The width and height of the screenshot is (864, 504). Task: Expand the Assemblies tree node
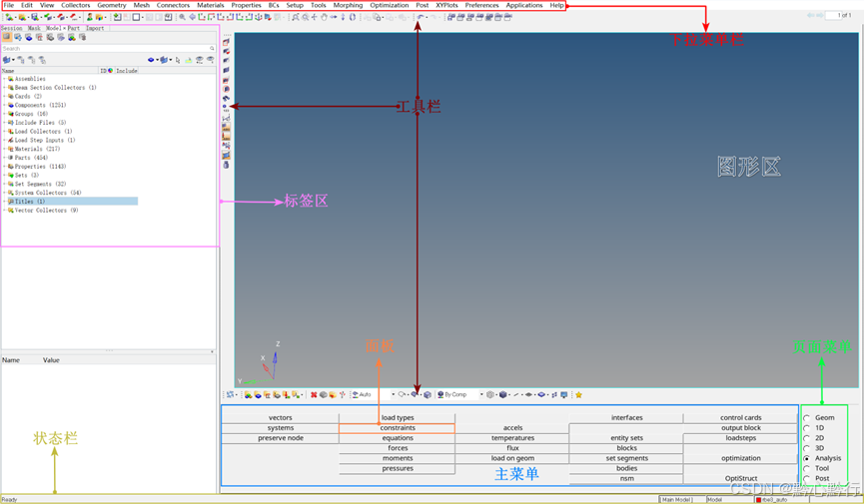pyautogui.click(x=4, y=79)
